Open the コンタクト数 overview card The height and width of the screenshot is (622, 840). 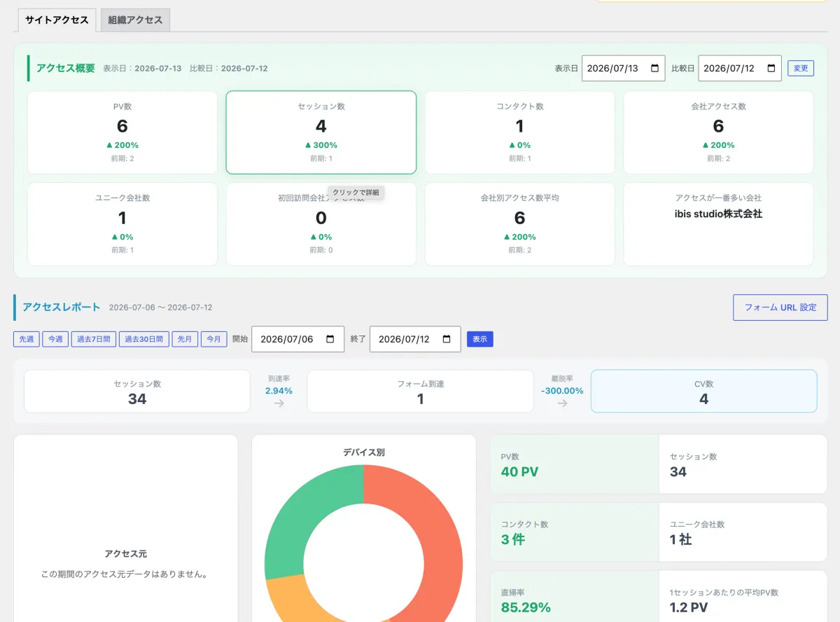[520, 132]
